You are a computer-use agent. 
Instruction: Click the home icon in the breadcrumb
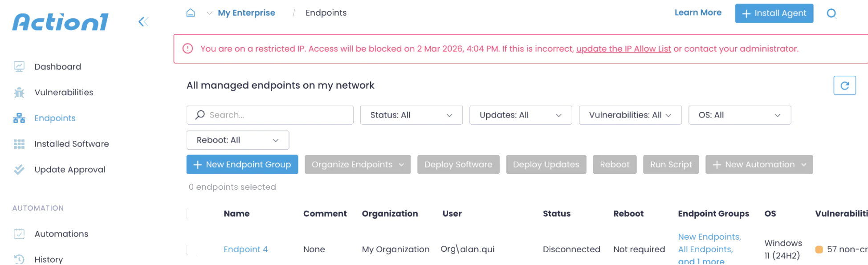pos(191,13)
